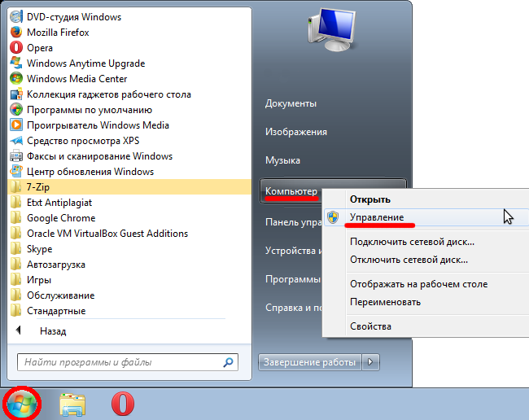Open Справка и поддержка link
Image resolution: width=529 pixels, height=420 pixels.
click(x=294, y=308)
